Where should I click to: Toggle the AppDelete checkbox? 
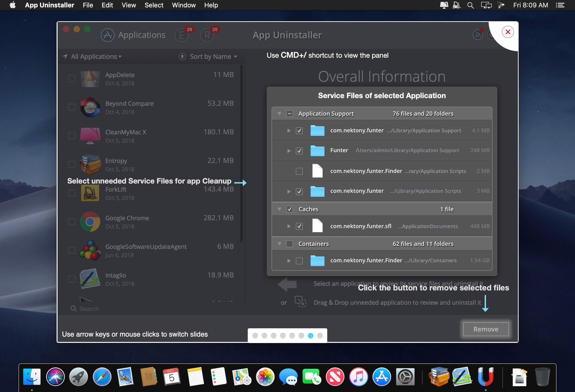pos(72,78)
